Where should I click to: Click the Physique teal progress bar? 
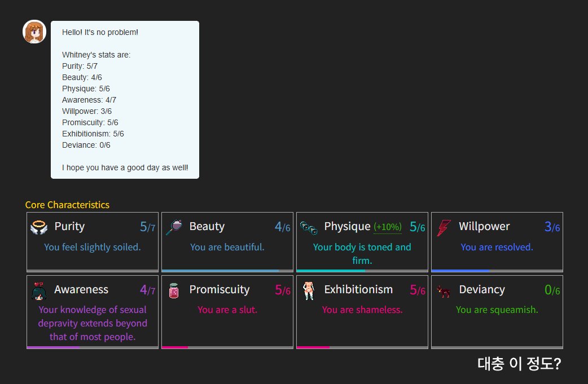pyautogui.click(x=362, y=271)
